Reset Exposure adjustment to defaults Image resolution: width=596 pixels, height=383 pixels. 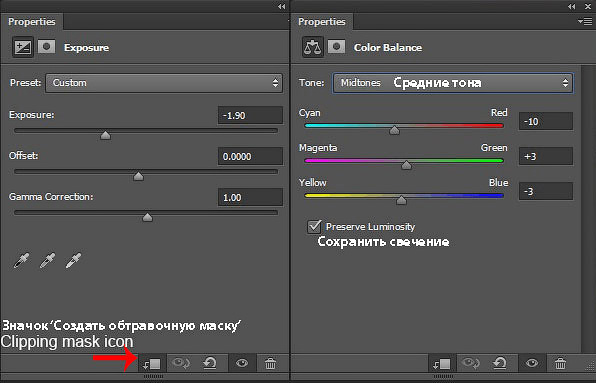pyautogui.click(x=209, y=364)
